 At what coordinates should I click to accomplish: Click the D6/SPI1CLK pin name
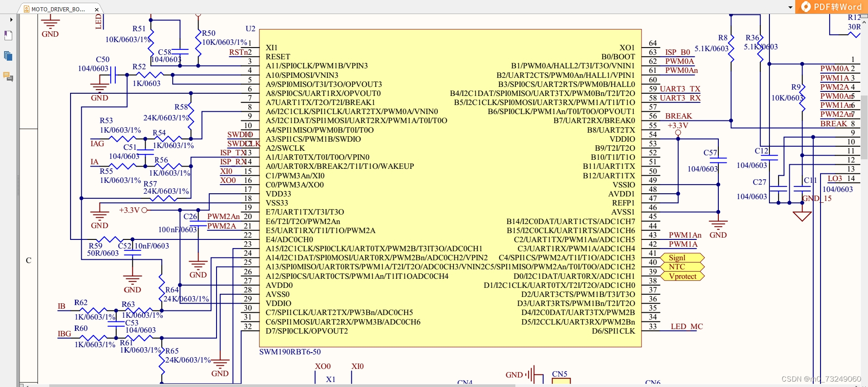[613, 331]
